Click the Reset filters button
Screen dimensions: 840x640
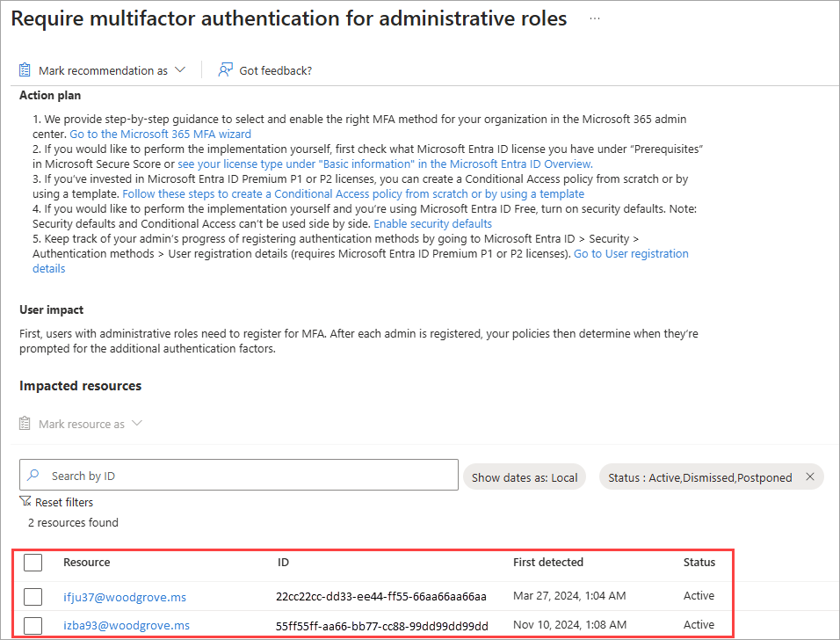click(x=56, y=502)
